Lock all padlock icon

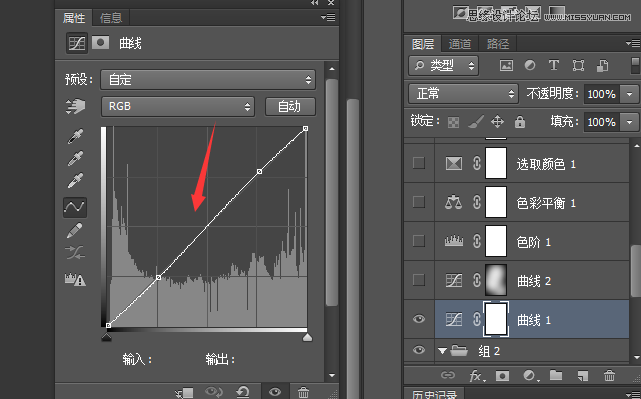pyautogui.click(x=520, y=121)
